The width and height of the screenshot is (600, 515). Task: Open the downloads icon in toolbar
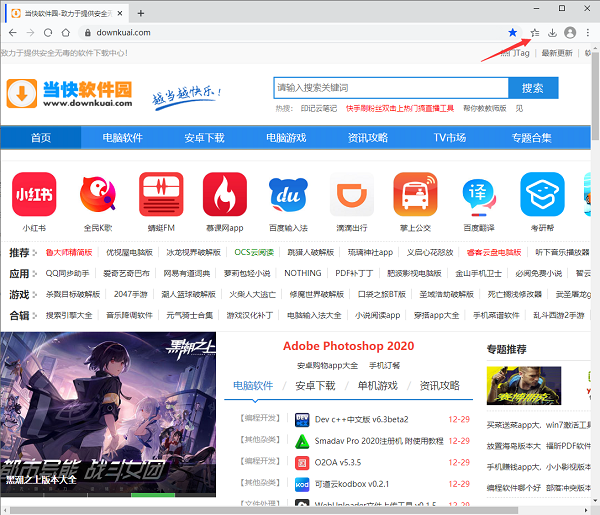pyautogui.click(x=552, y=33)
